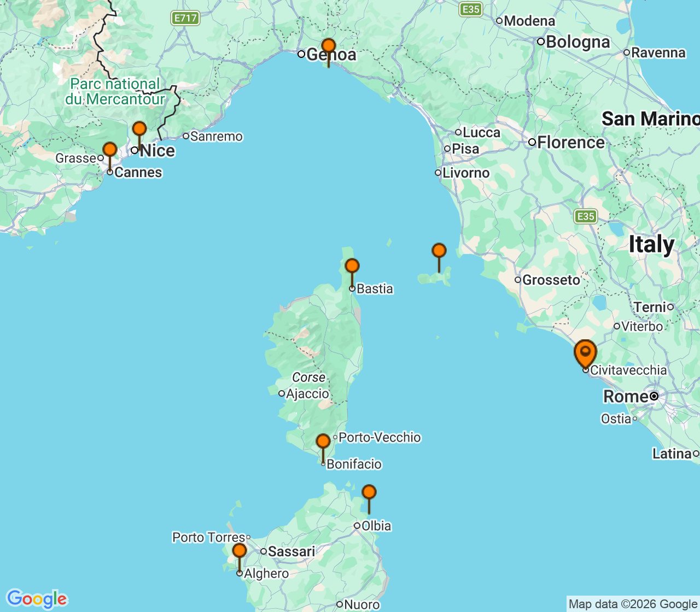
Task: Open the orange pin marking Cannes
Action: pyautogui.click(x=110, y=150)
